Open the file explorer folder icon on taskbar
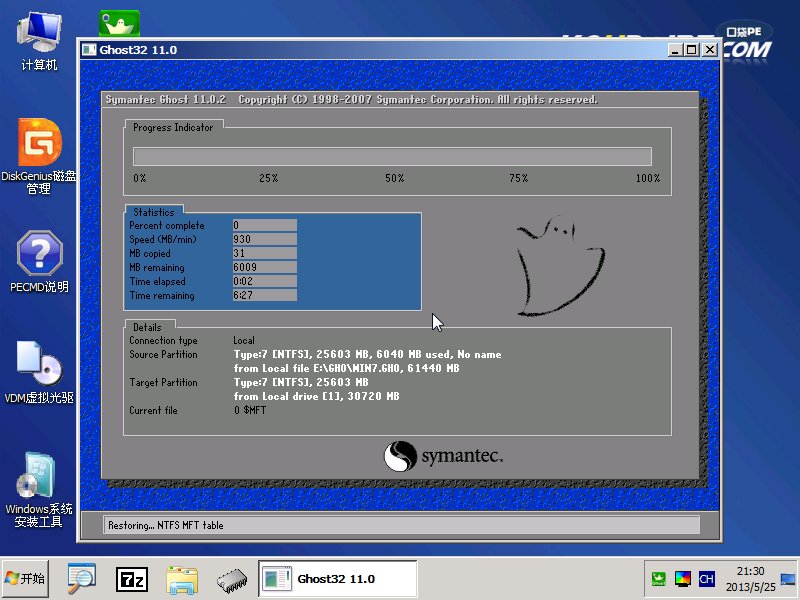This screenshot has width=800, height=600. 180,578
